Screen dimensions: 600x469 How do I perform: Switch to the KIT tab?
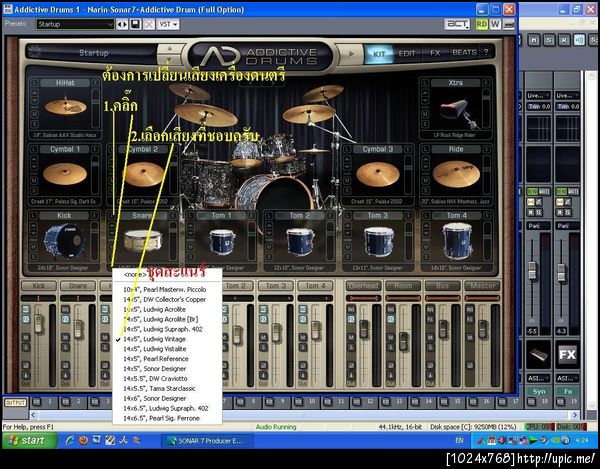click(379, 54)
